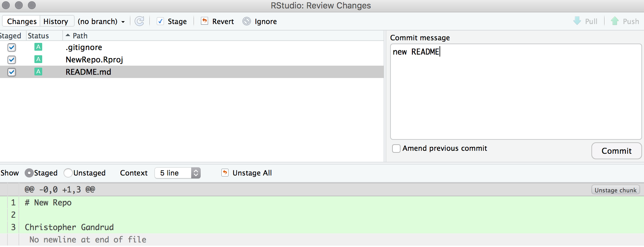
Task: Select the .gitignore file row
Action: click(192, 47)
